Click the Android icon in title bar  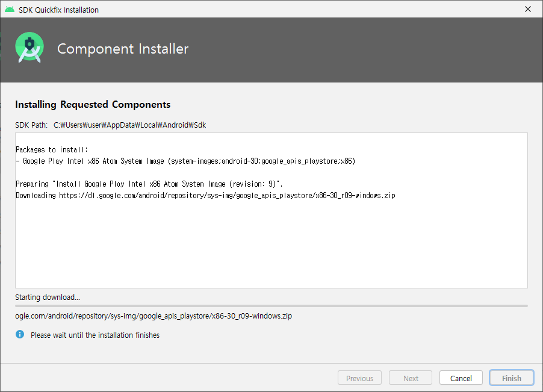pos(10,10)
